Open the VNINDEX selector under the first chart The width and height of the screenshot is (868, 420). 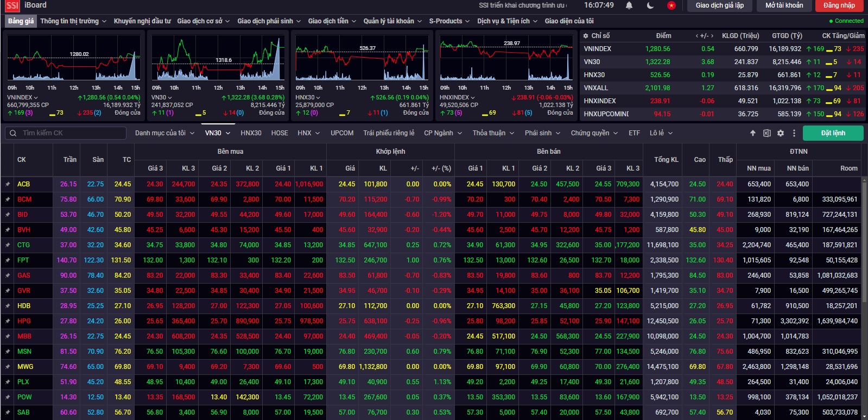tap(22, 98)
